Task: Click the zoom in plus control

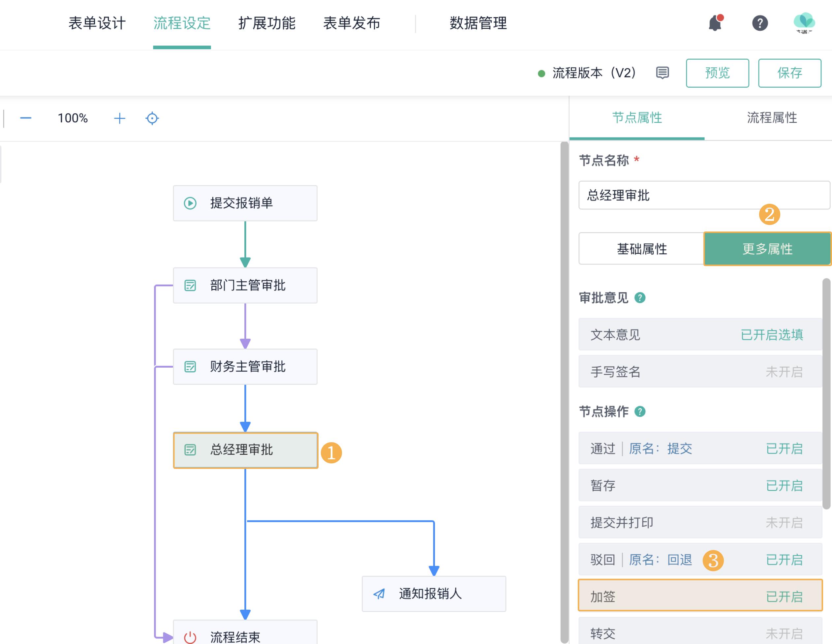Action: point(119,118)
